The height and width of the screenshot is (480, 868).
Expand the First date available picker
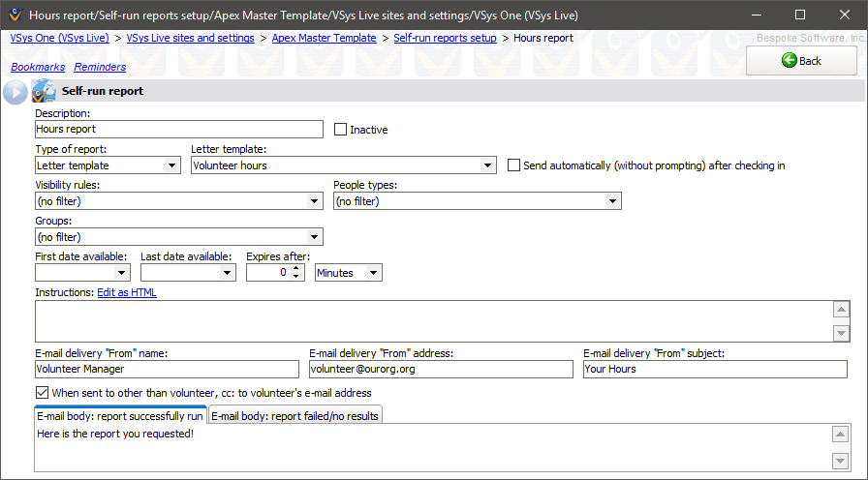(122, 273)
